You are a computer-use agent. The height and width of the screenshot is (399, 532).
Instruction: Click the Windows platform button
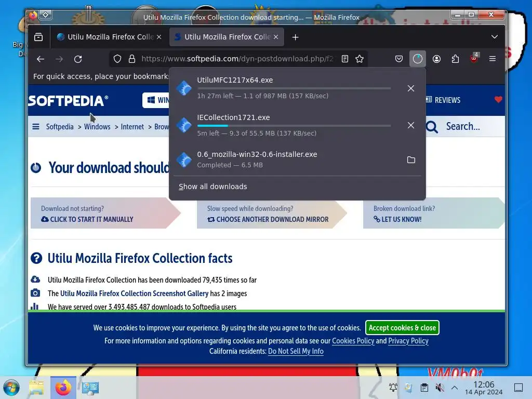(156, 100)
